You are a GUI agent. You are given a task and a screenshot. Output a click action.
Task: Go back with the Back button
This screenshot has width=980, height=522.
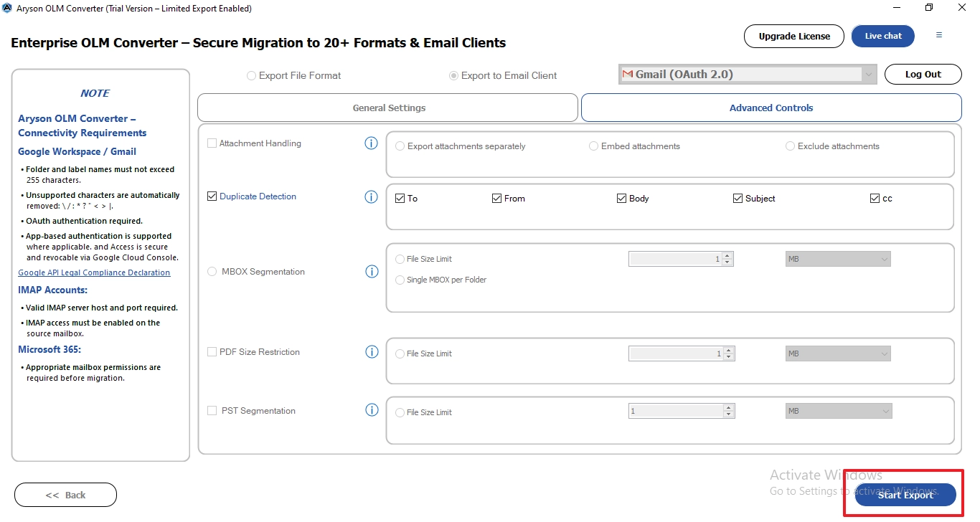tap(65, 495)
